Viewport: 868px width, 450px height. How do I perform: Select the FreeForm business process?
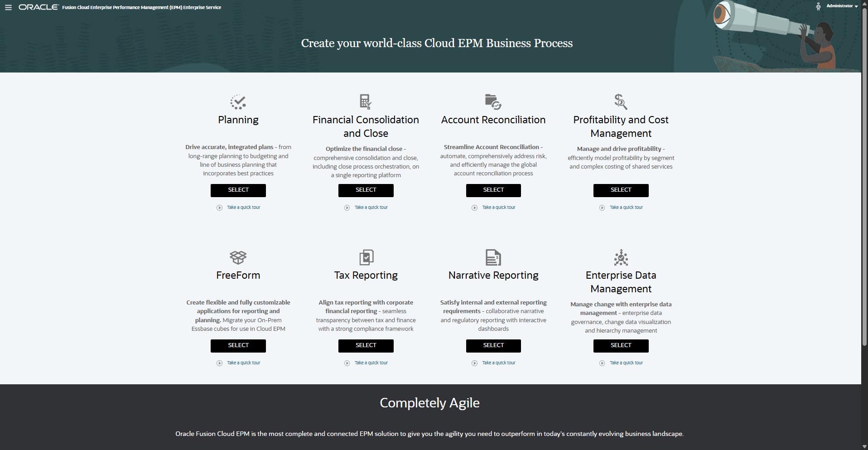[x=238, y=346]
